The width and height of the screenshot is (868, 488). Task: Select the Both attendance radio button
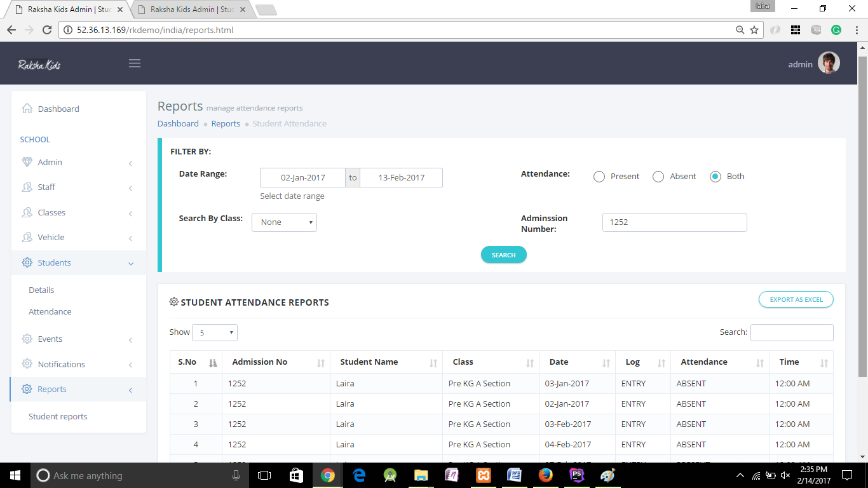[715, 177]
